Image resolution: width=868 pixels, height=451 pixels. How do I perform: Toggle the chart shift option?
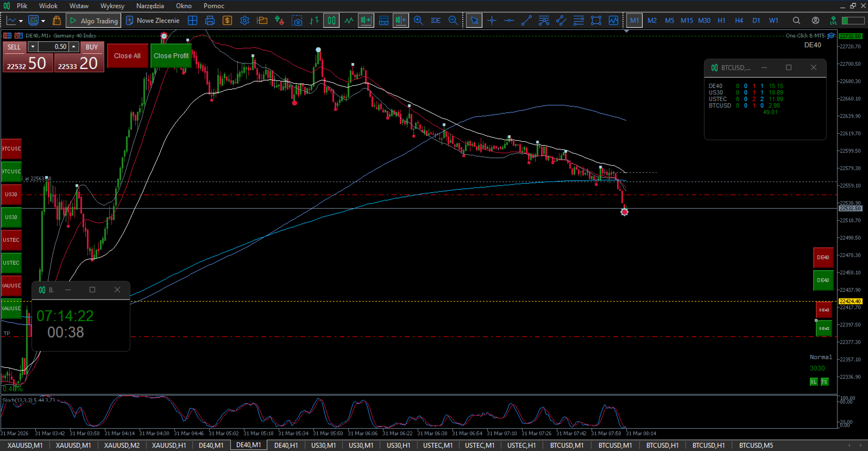[x=401, y=21]
